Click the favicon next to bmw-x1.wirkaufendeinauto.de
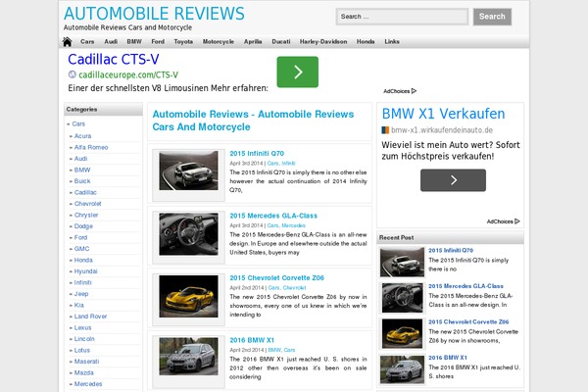The image size is (588, 392). pos(385,130)
